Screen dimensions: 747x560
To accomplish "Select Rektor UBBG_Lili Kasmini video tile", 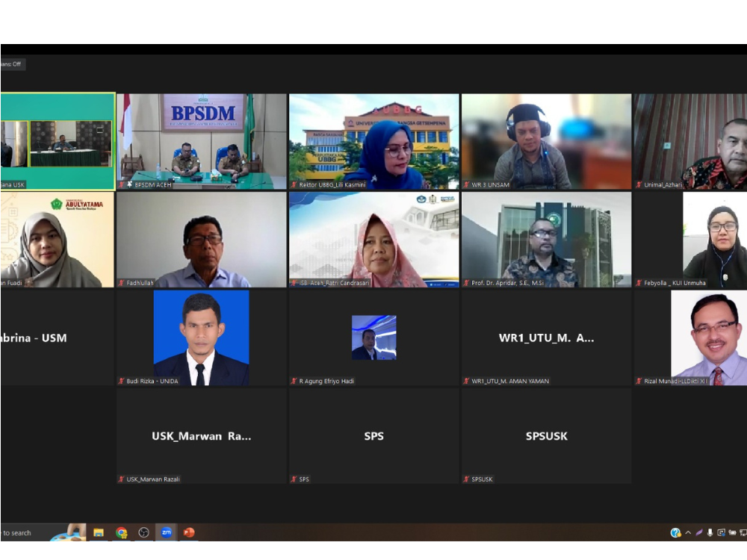I will click(374, 142).
